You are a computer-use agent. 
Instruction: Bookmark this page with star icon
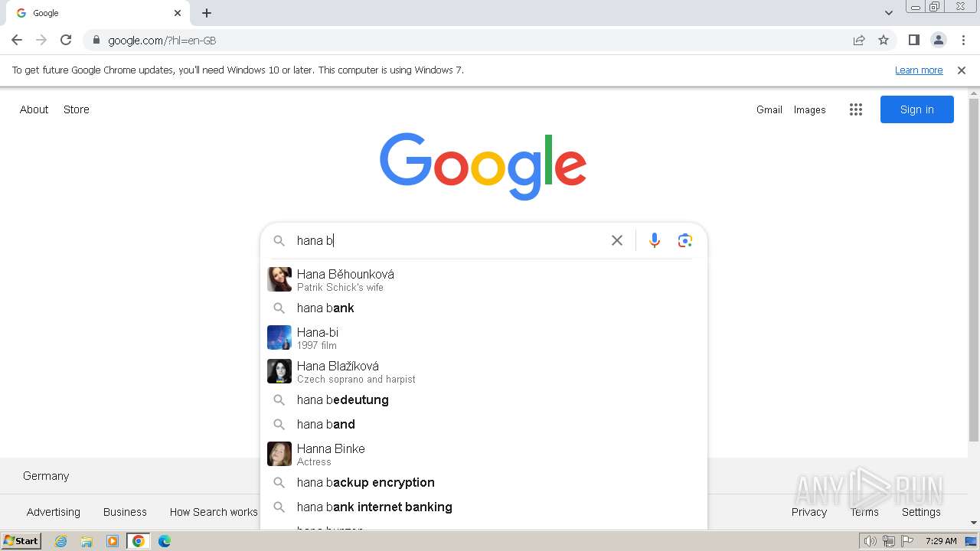[x=884, y=40]
